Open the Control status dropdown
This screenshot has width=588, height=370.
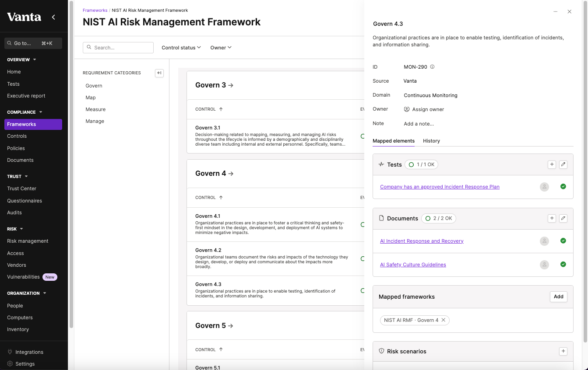tap(181, 48)
